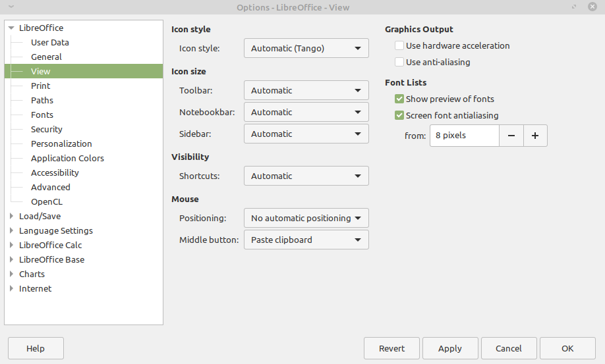
Task: Open the Icon style dropdown
Action: tap(306, 48)
